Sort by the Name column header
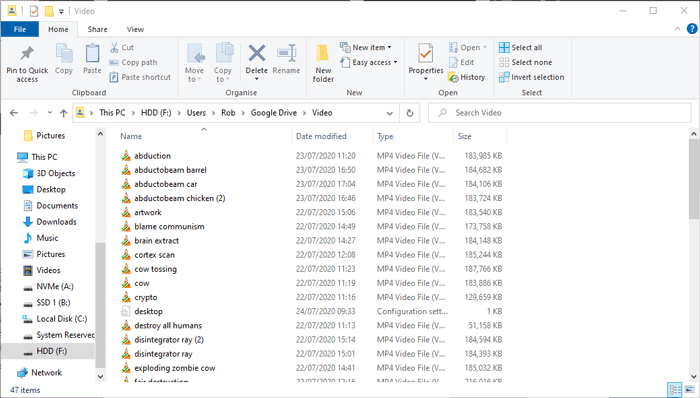 131,137
